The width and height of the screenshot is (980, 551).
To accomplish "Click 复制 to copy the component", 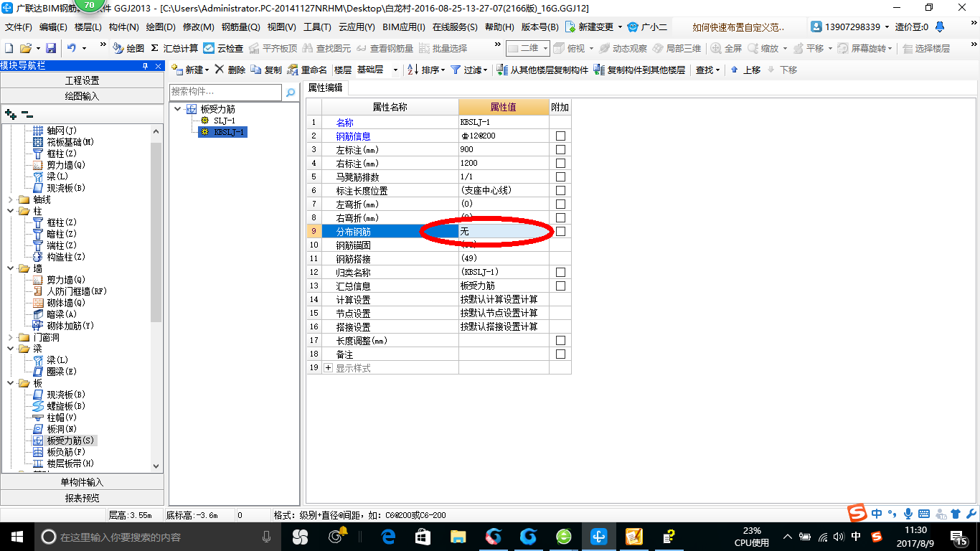I will coord(267,70).
